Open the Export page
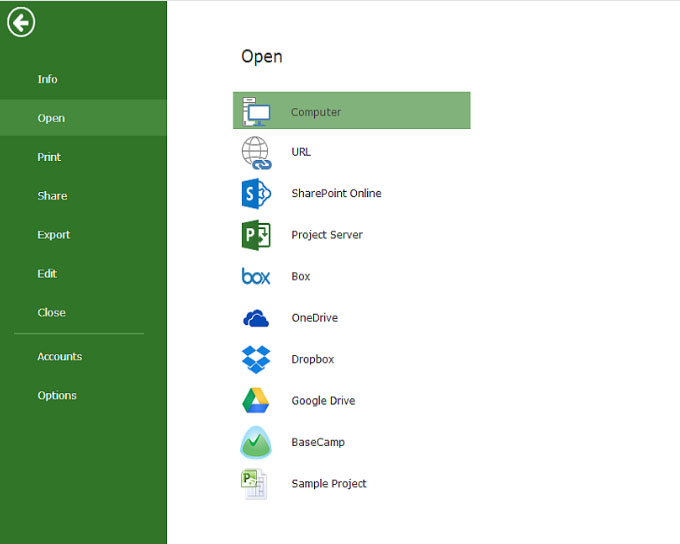Screen dimensions: 680x544 click(83, 235)
